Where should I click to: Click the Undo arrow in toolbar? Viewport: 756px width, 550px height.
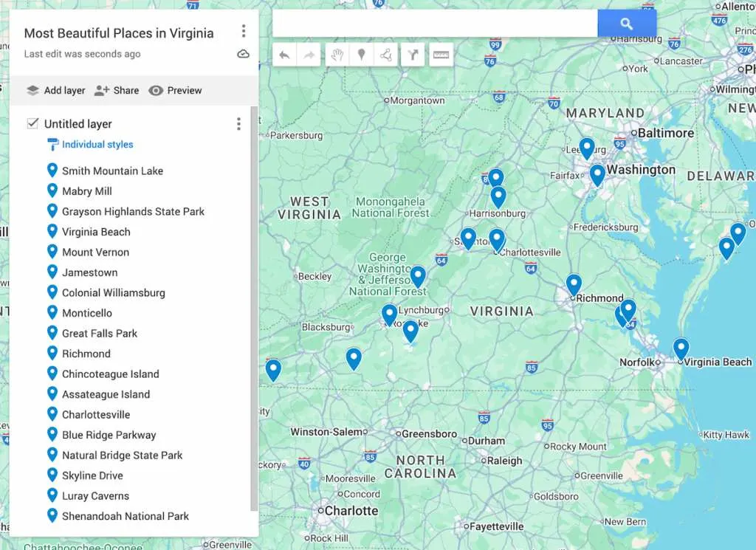[x=284, y=55]
